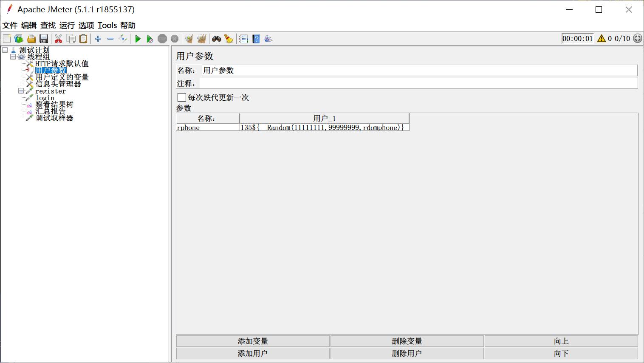Click the Clear all double broom icon

202,39
